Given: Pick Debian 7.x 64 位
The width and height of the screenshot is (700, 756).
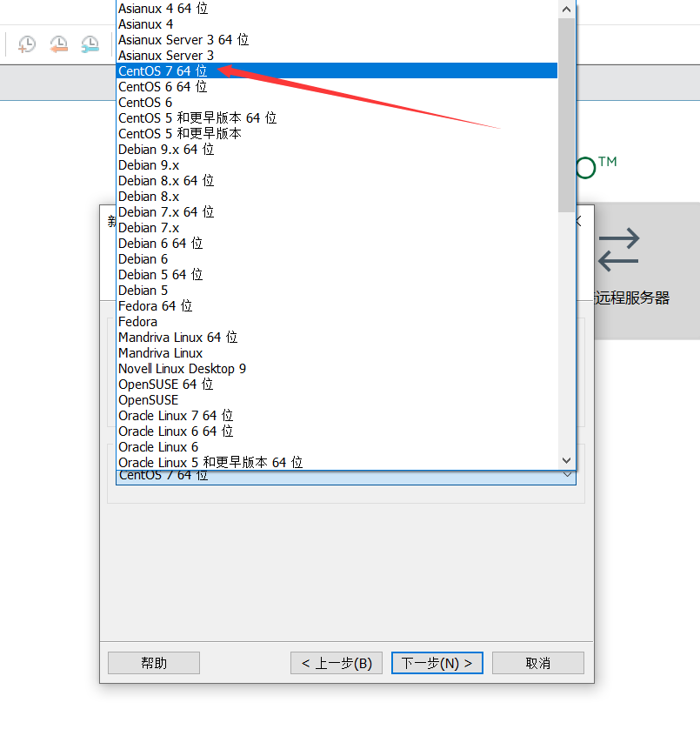Looking at the screenshot, I should coord(337,212).
